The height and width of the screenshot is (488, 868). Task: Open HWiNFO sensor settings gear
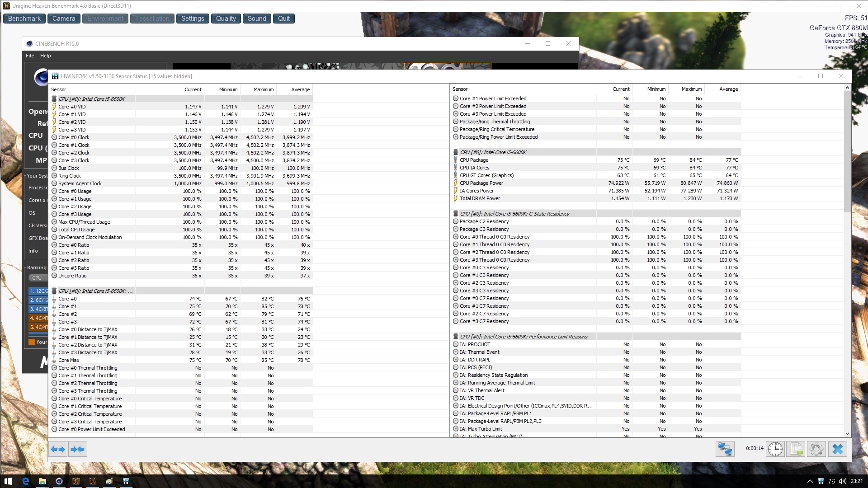point(816,449)
